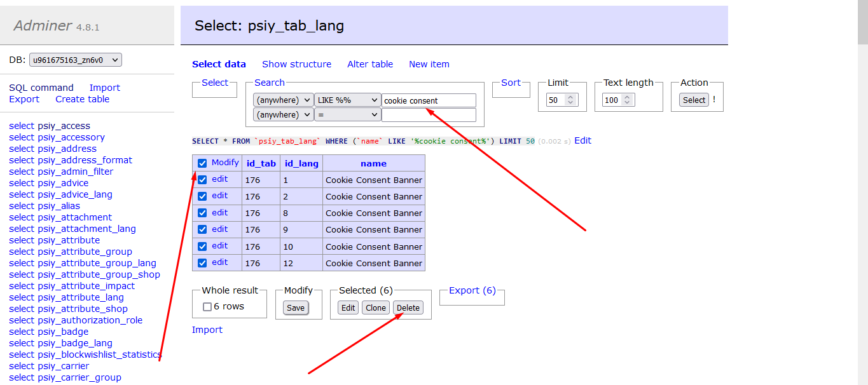
Task: Click the Modify column header link
Action: (x=225, y=163)
